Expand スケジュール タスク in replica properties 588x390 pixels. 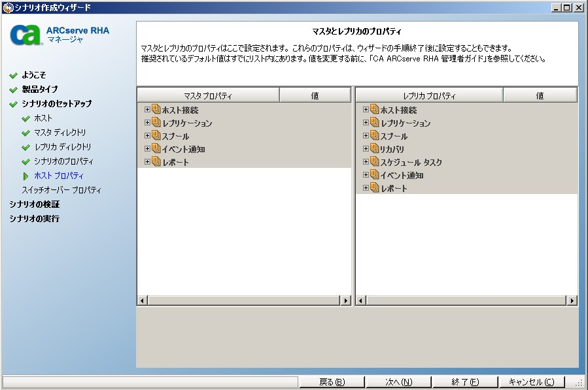366,162
